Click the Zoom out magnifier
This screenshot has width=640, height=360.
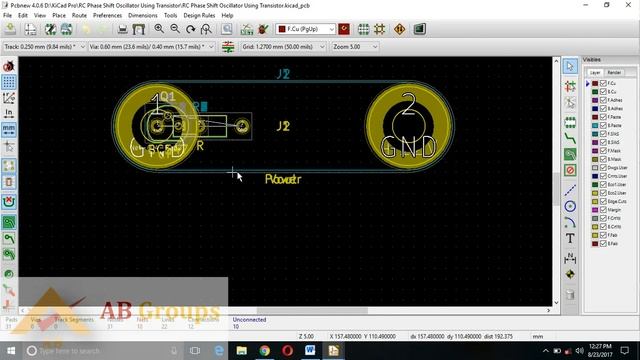pyautogui.click(x=175, y=29)
